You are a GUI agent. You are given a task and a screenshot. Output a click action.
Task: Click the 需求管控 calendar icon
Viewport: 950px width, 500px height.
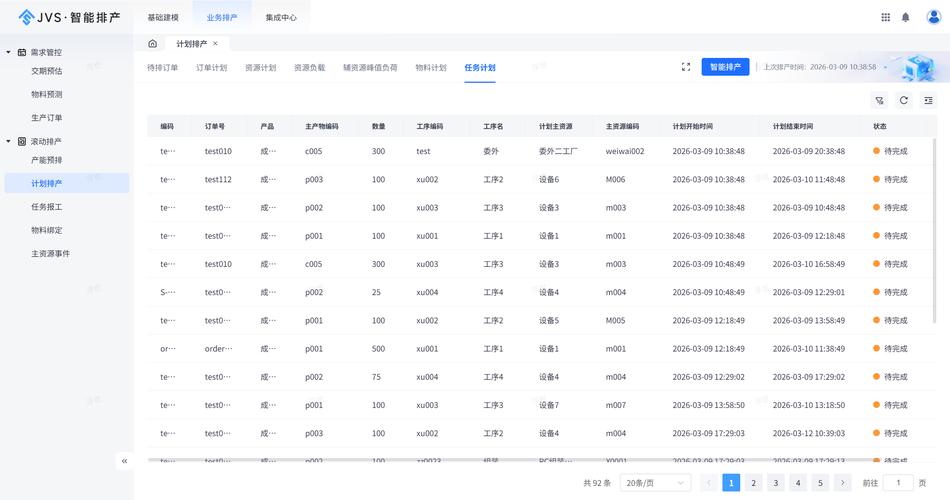pos(22,52)
